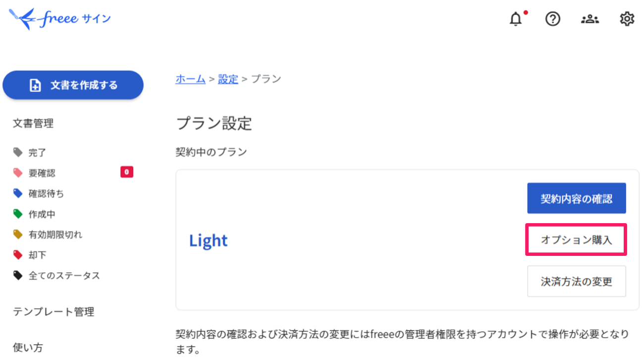Click the gray tag icon beside 完了
The height and width of the screenshot is (363, 644).
pyautogui.click(x=18, y=152)
